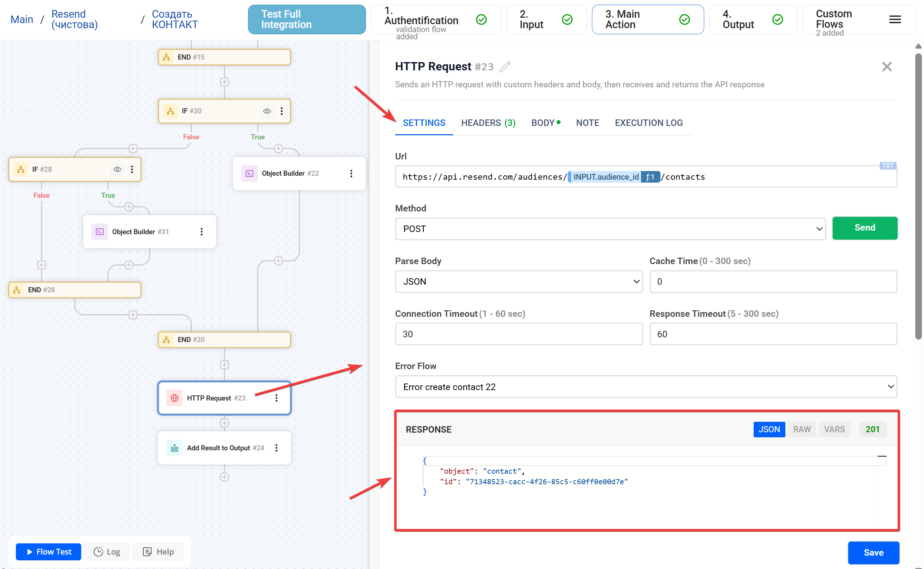Image resolution: width=924 pixels, height=569 pixels.
Task: Open the Parse Body JSON dropdown
Action: pyautogui.click(x=519, y=281)
